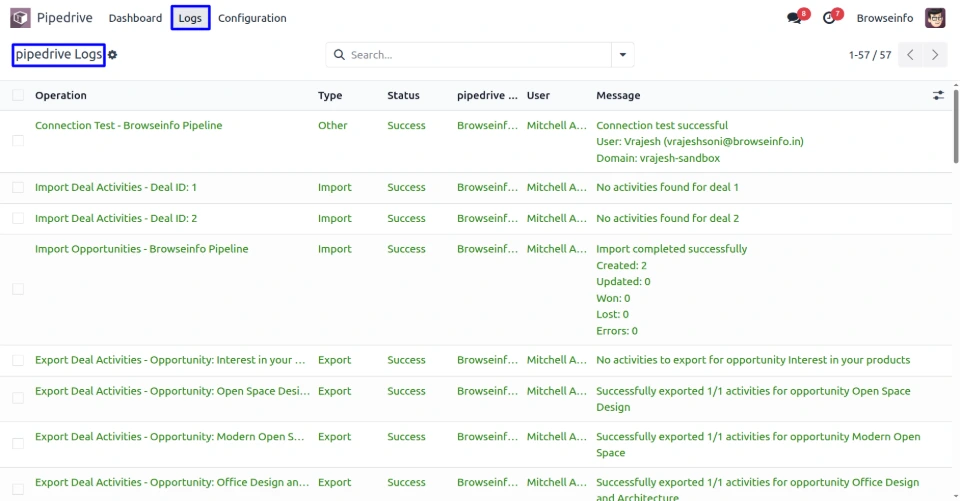Click the user avatar in top bar

[935, 18]
